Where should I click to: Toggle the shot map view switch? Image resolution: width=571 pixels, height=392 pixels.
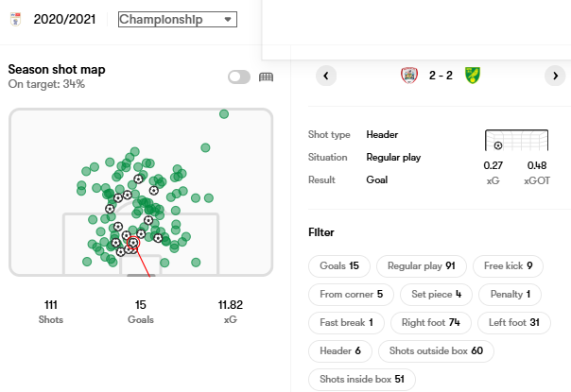tap(239, 77)
